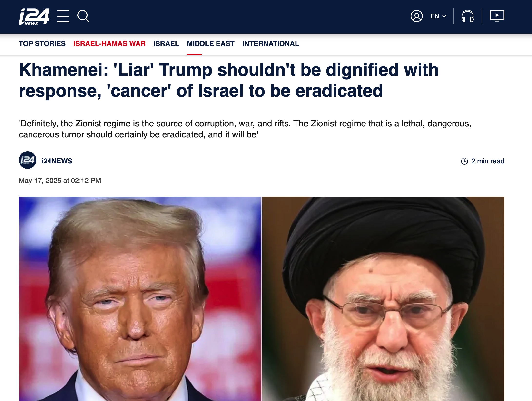
Task: Click the i24NEWS logo in header
Action: [x=34, y=17]
